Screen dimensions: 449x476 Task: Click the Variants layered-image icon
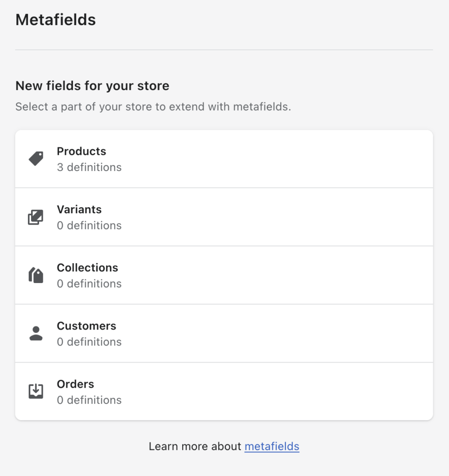(35, 217)
